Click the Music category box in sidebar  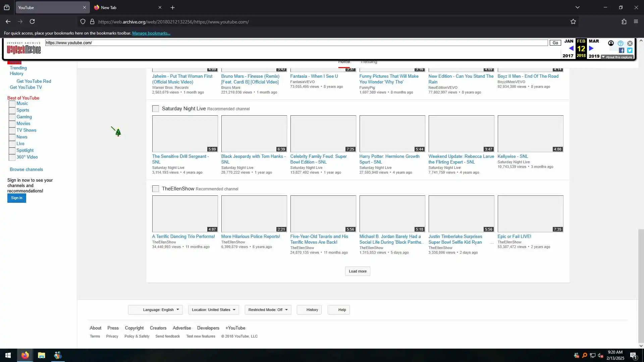pos(12,104)
